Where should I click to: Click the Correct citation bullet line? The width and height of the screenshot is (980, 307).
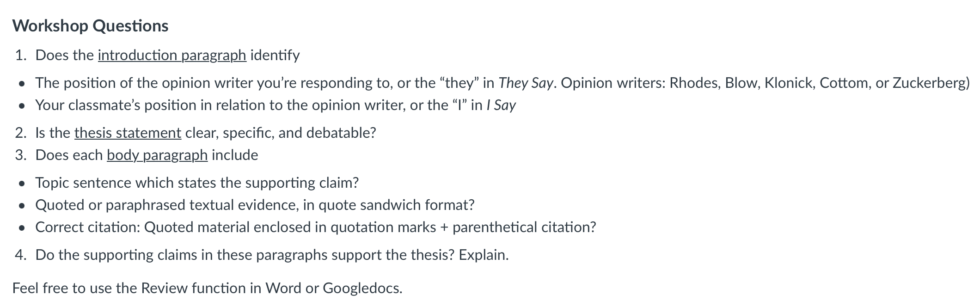tap(316, 227)
